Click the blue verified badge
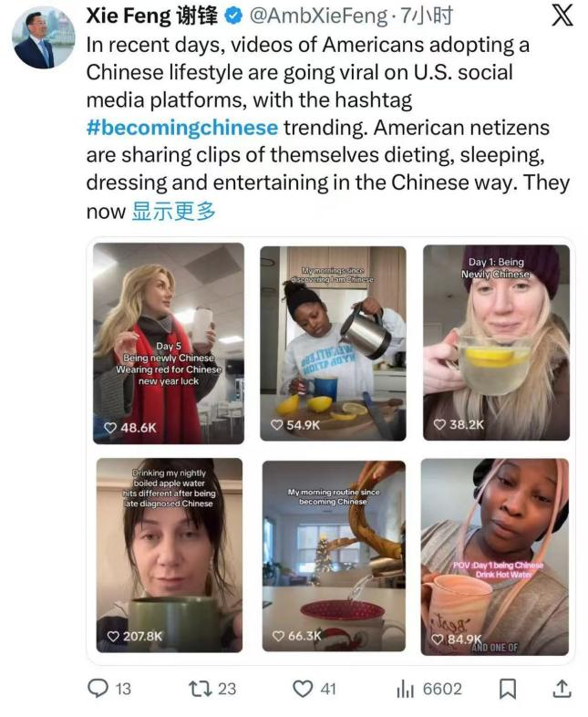The width and height of the screenshot is (588, 717). click(233, 16)
